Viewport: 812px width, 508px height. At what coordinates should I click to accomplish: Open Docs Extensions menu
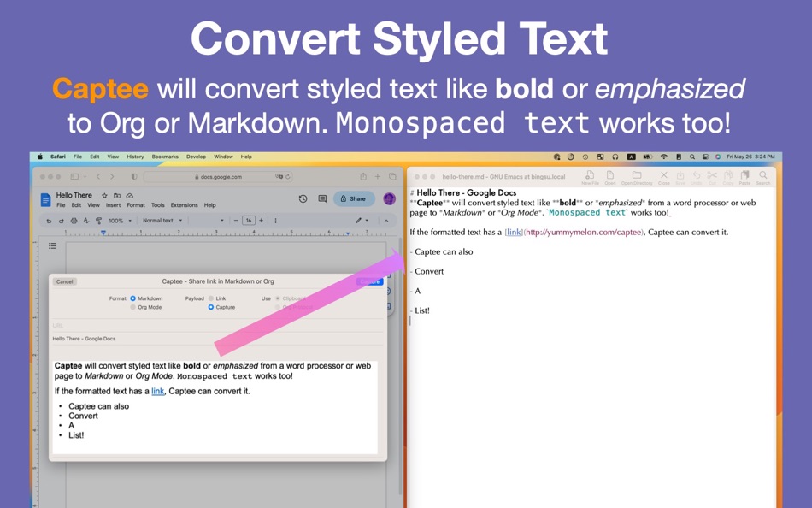pyautogui.click(x=184, y=205)
